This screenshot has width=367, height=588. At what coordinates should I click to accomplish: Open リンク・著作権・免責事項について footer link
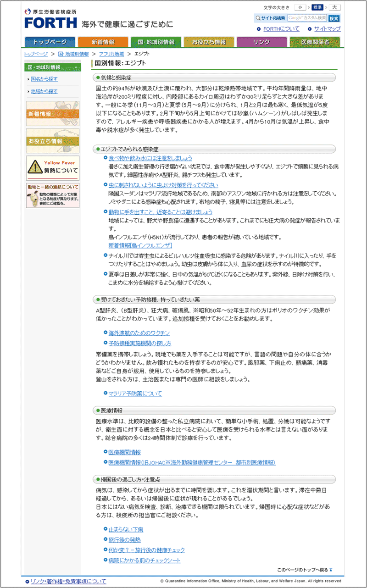pyautogui.click(x=68, y=581)
